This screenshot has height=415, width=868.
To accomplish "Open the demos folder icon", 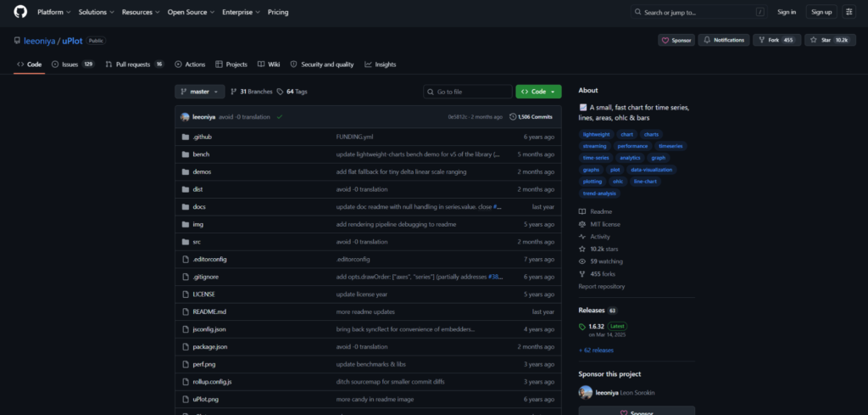I will pyautogui.click(x=186, y=171).
